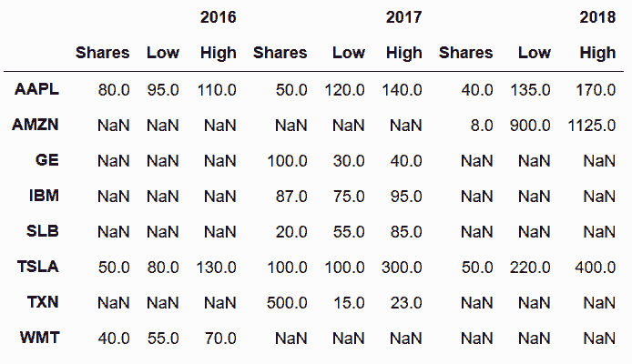The image size is (632, 364).
Task: Select the 500.0 shares cell for TXN
Action: [x=288, y=303]
